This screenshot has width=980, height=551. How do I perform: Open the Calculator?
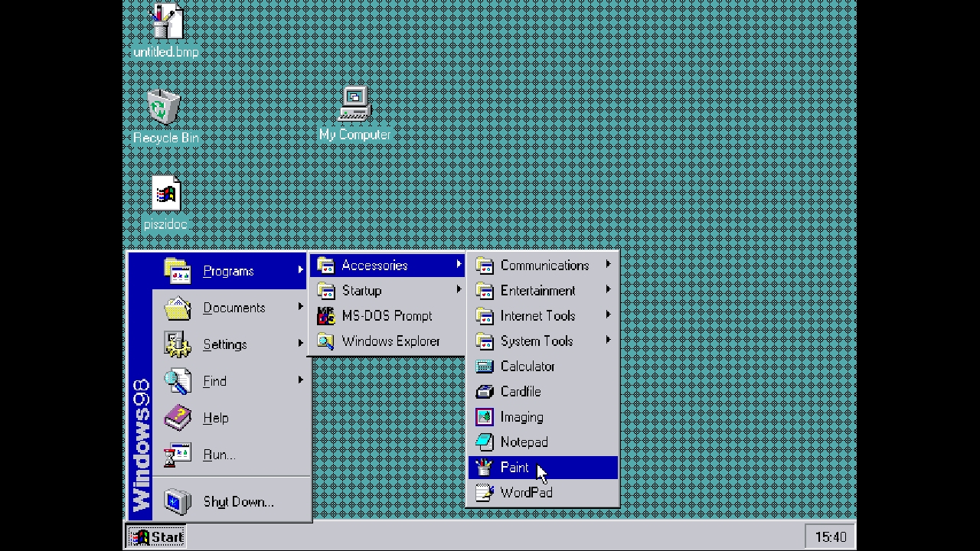528,367
